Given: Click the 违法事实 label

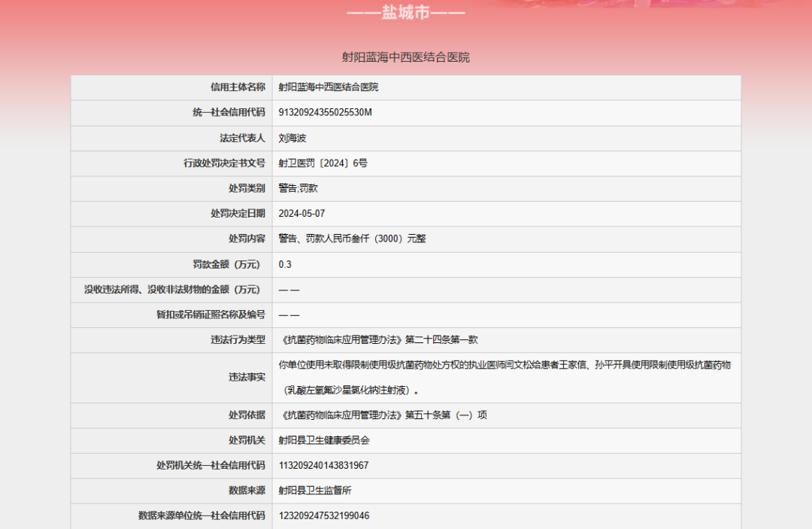Looking at the screenshot, I should pyautogui.click(x=247, y=377).
